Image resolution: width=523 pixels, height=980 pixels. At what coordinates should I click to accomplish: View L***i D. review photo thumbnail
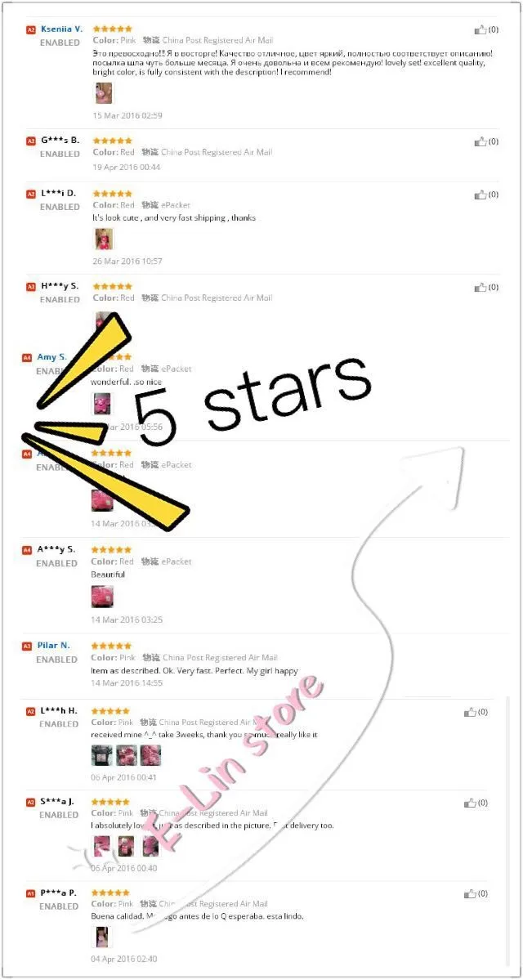click(103, 239)
